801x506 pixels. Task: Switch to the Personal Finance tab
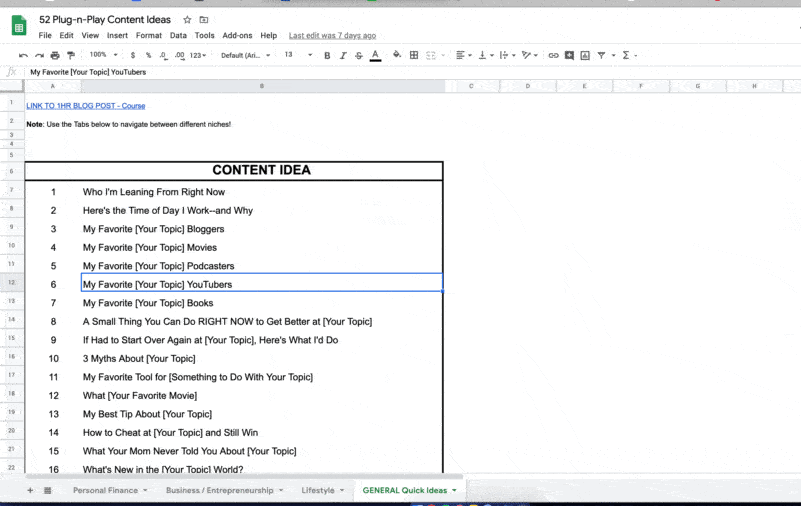(105, 490)
